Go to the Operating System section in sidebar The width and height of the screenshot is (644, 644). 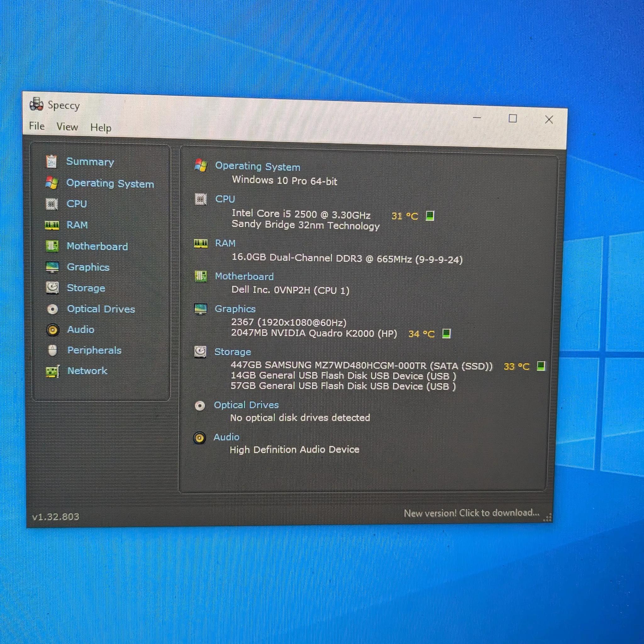[x=110, y=183]
